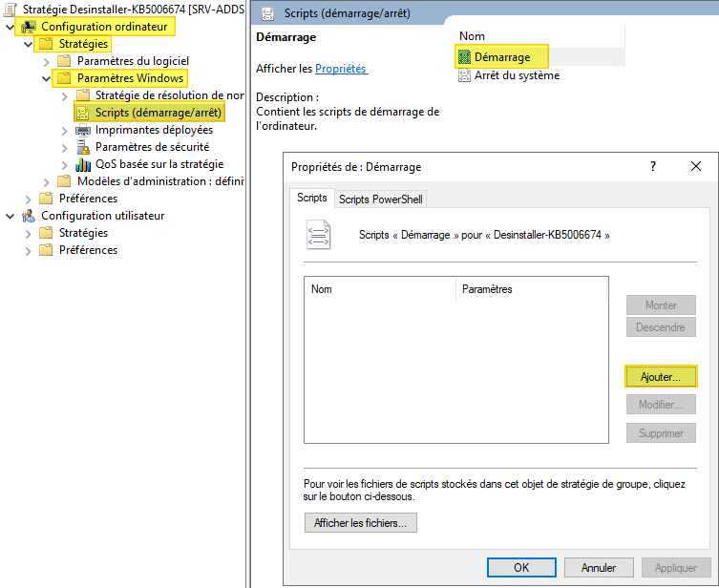Click the Paramètres de sécurité lock icon
Image resolution: width=719 pixels, height=588 pixels.
(x=83, y=147)
